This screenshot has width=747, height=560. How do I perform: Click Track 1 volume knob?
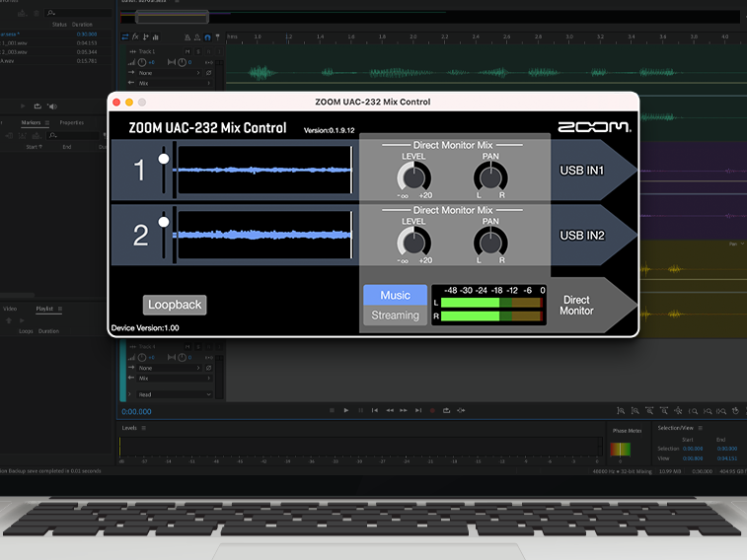(142, 62)
